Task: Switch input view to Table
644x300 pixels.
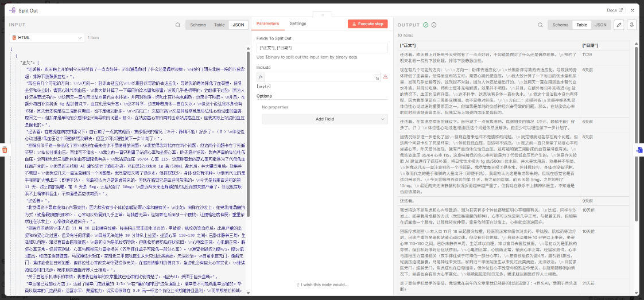Action: point(219,25)
